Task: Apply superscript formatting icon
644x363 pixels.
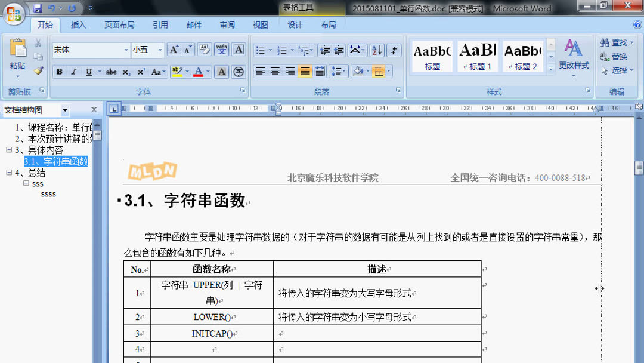Action: point(141,72)
